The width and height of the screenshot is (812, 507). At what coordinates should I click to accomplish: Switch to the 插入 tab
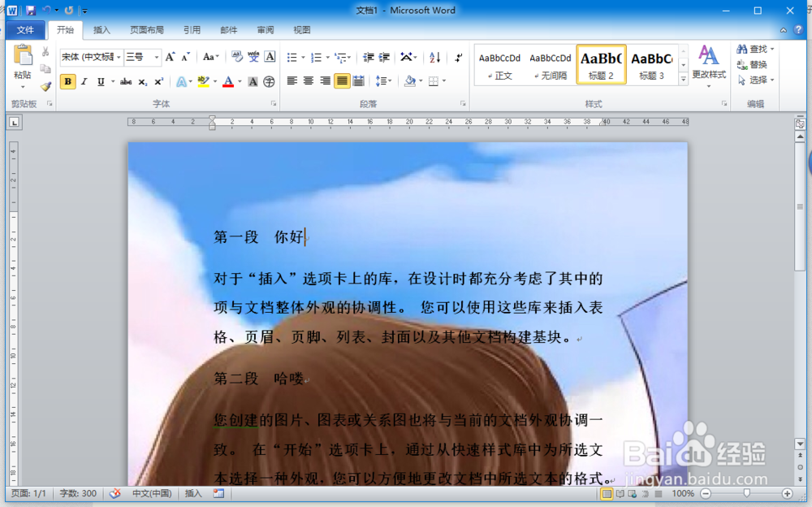point(101,30)
